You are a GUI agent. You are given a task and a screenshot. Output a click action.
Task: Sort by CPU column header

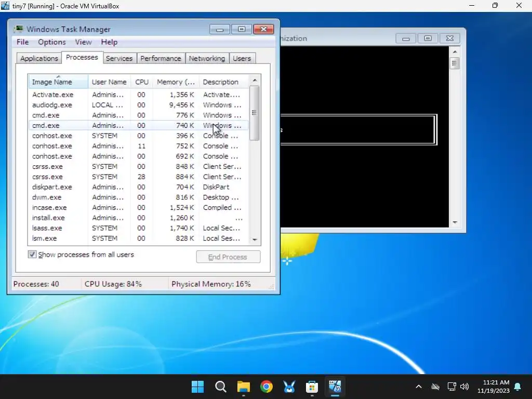(x=142, y=82)
